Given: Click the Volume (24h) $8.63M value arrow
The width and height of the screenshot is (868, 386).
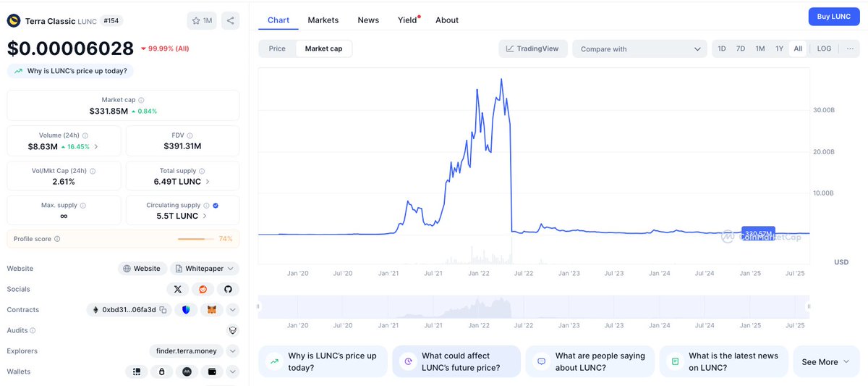Looking at the screenshot, I should point(96,146).
